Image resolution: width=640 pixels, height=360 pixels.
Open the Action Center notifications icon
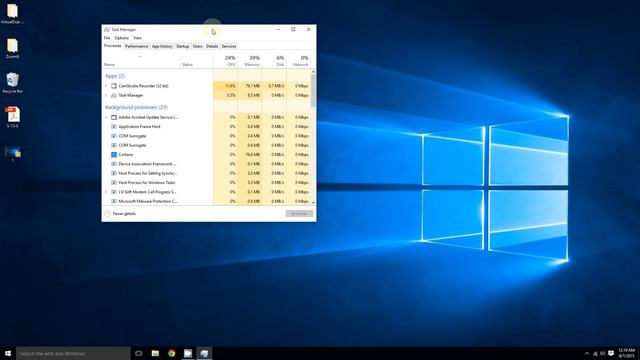(611, 353)
